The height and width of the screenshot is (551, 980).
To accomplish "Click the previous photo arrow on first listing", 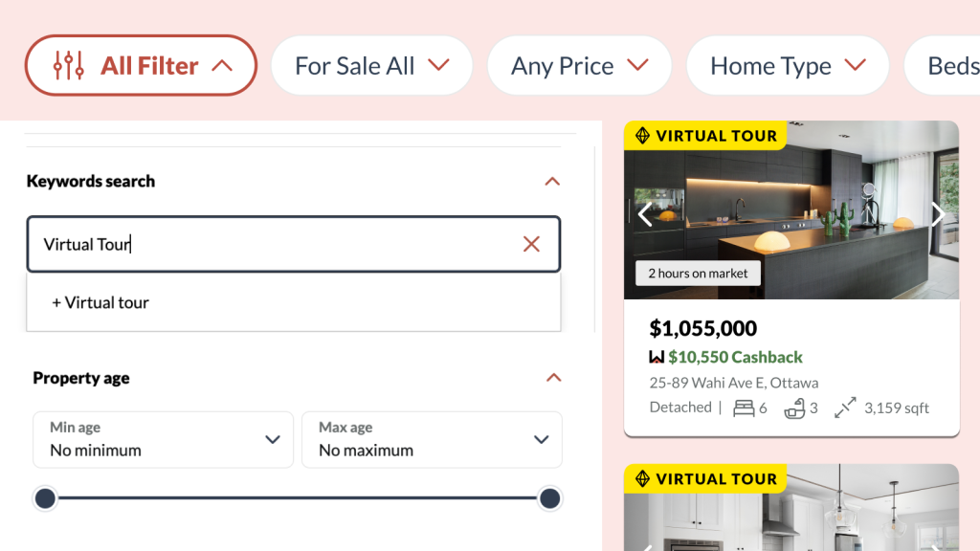I will click(645, 214).
